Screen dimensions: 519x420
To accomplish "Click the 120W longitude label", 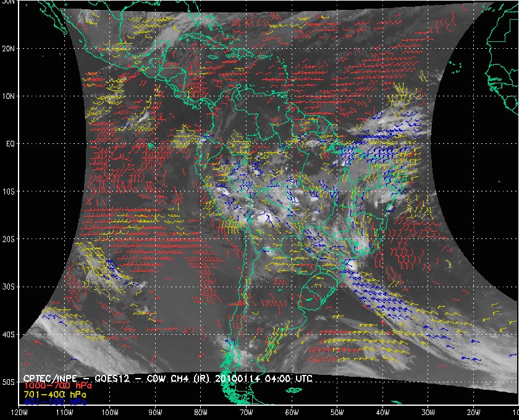I will point(19,412).
